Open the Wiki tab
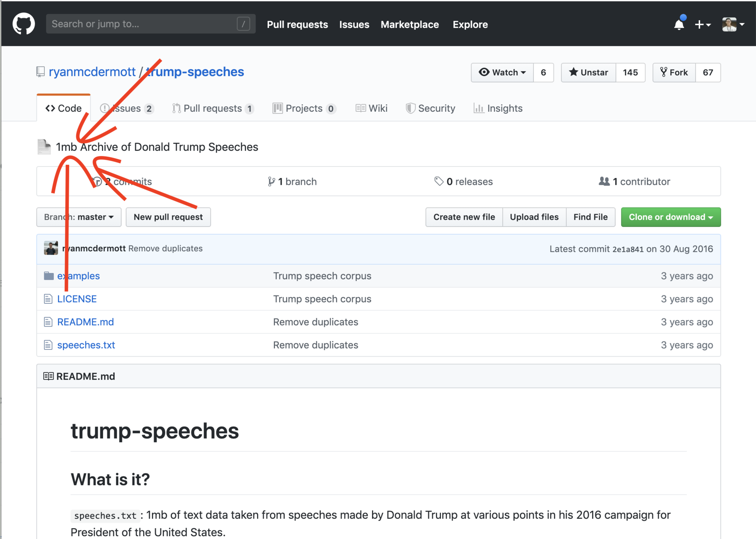 (x=371, y=108)
